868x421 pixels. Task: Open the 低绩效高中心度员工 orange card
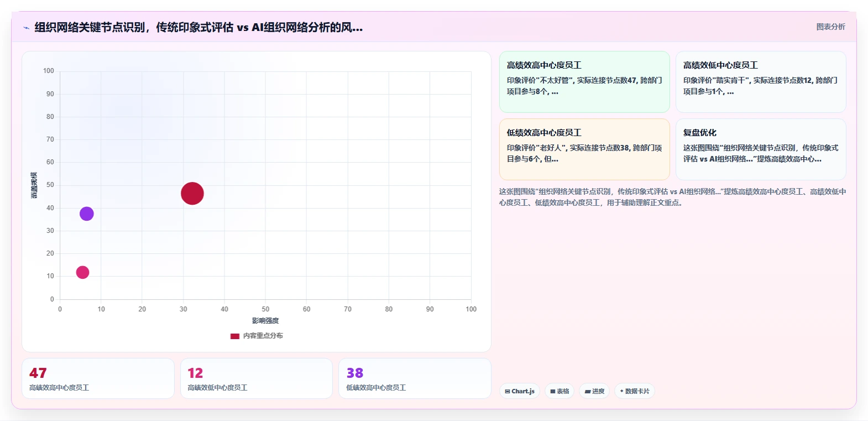pyautogui.click(x=584, y=149)
